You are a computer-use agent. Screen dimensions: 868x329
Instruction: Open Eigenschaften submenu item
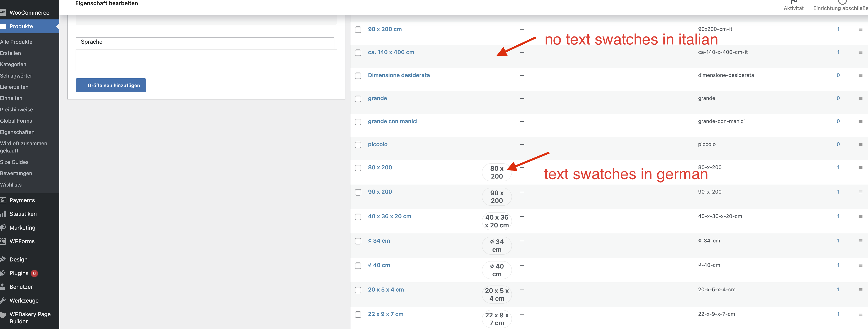[x=17, y=132]
